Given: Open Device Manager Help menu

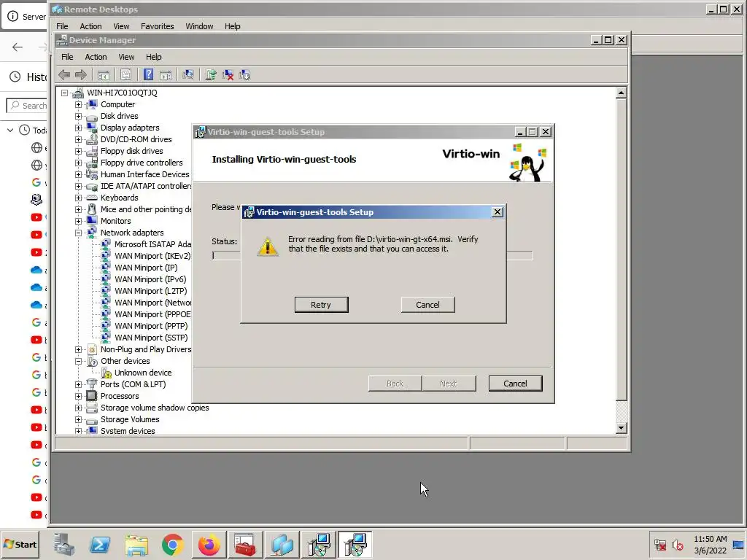Looking at the screenshot, I should [153, 57].
